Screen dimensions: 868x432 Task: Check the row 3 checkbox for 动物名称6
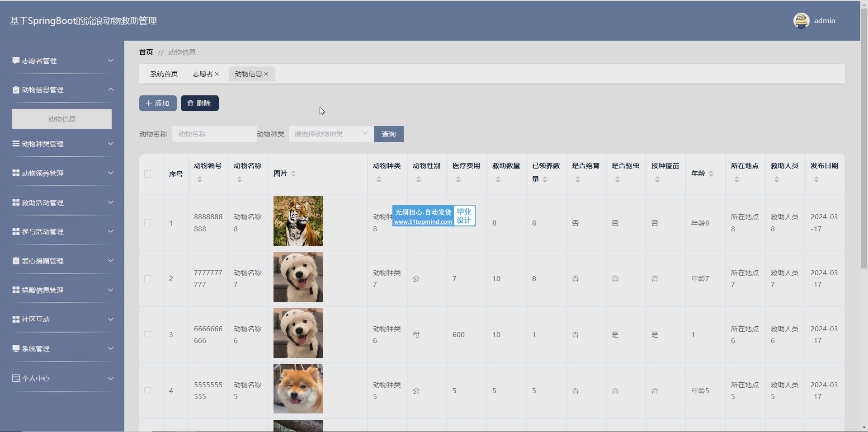[147, 335]
